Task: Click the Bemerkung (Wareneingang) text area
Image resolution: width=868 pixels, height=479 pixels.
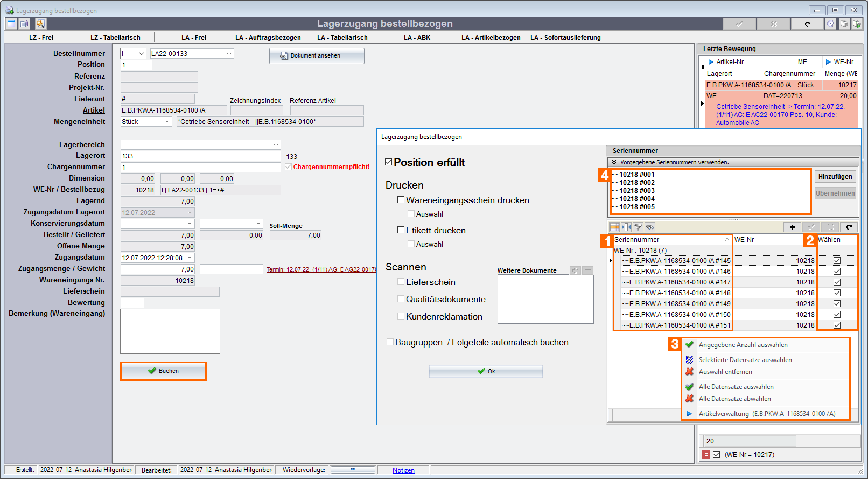Action: point(170,331)
